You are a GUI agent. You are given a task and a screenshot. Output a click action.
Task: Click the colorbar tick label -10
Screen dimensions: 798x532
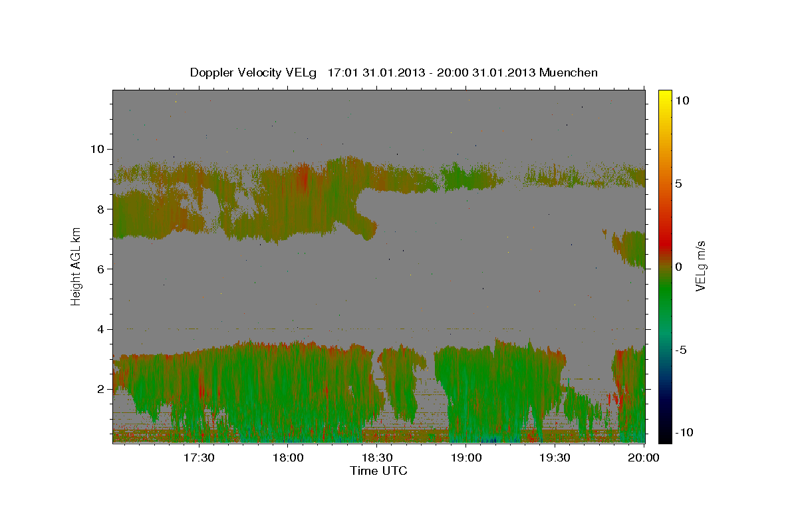pos(684,433)
